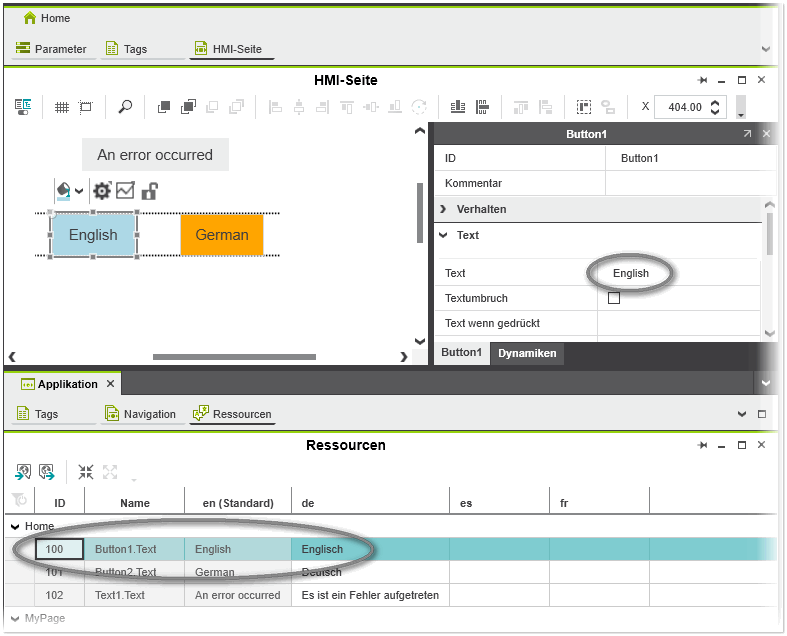Screen dimensions: 787x636
Task: Toggle the Textumbruch checkbox
Action: click(614, 298)
